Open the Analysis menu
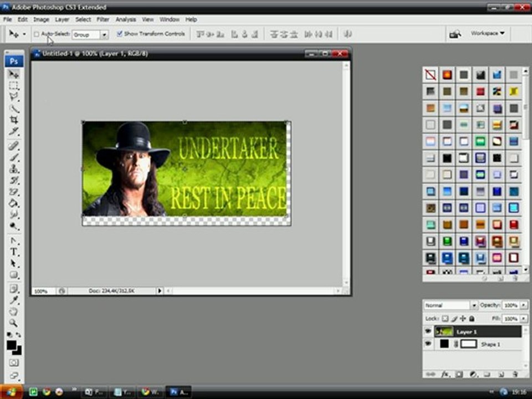Viewport: 532px width, 399px height. (x=126, y=19)
